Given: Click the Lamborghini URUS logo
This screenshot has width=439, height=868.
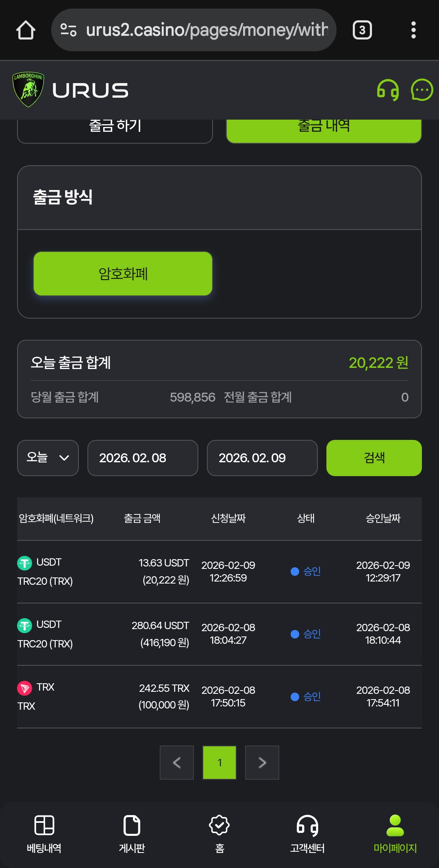Looking at the screenshot, I should coord(71,90).
